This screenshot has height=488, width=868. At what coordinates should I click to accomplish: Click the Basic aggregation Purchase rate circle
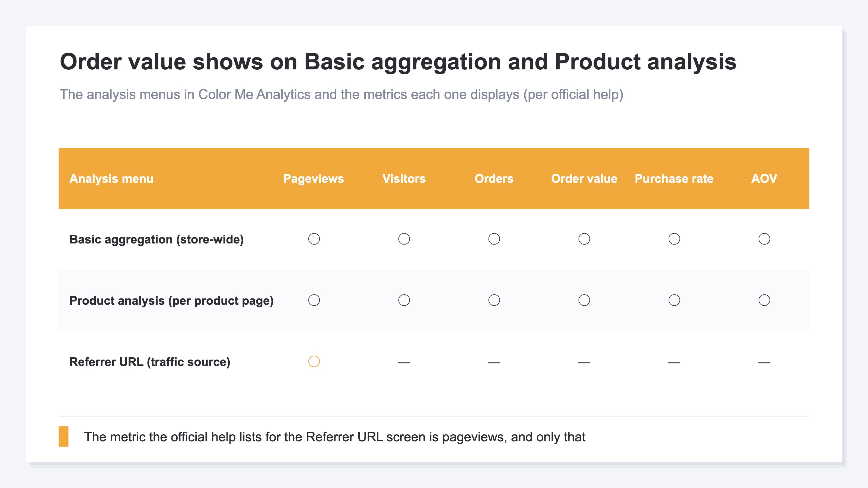coord(674,239)
